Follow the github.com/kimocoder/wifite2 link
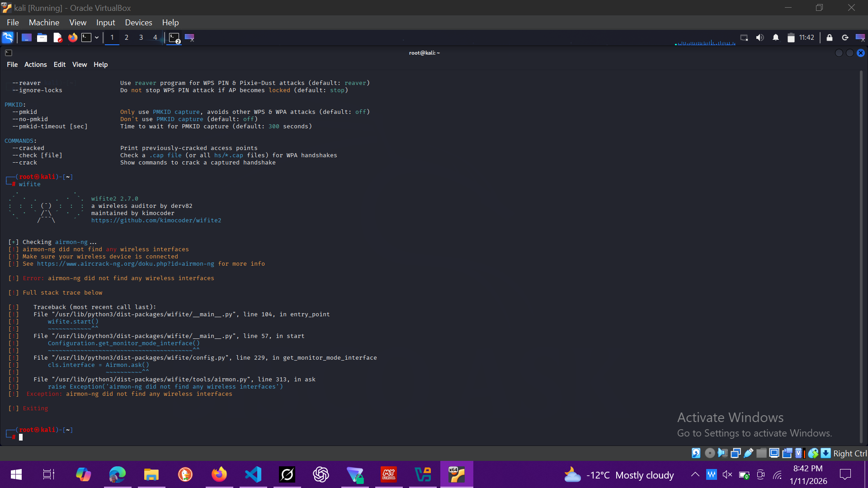 pyautogui.click(x=156, y=221)
